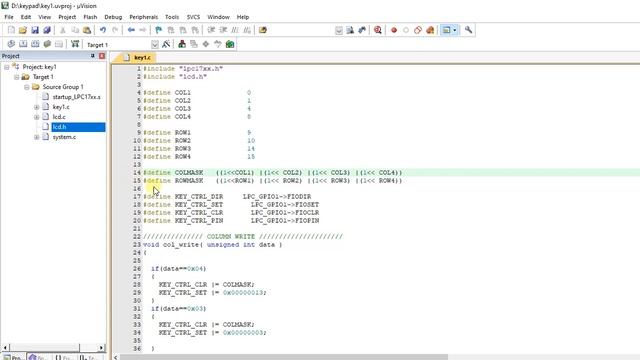Image resolution: width=640 pixels, height=360 pixels.
Task: Pin the Project panel with pushpin icon
Action: [93, 56]
